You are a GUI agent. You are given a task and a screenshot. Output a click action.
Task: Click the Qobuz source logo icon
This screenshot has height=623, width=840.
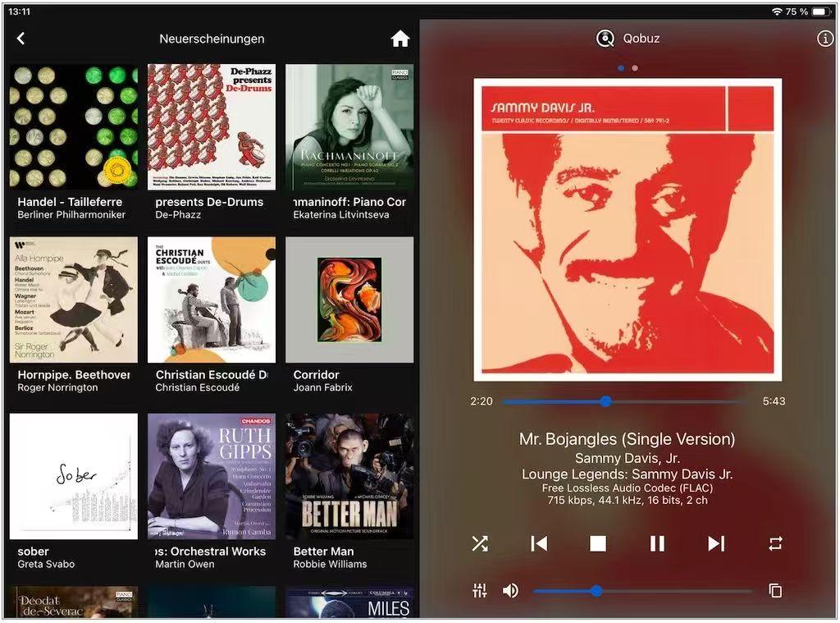605,39
